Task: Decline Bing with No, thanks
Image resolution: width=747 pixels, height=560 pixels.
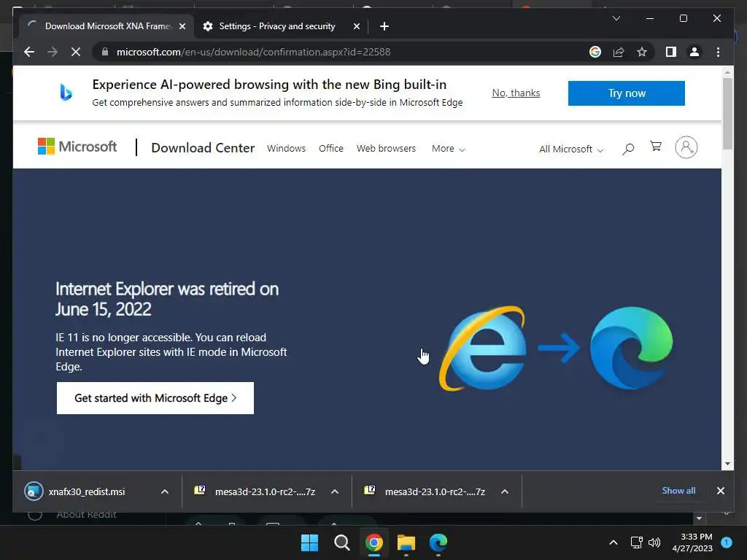Action: (x=516, y=93)
